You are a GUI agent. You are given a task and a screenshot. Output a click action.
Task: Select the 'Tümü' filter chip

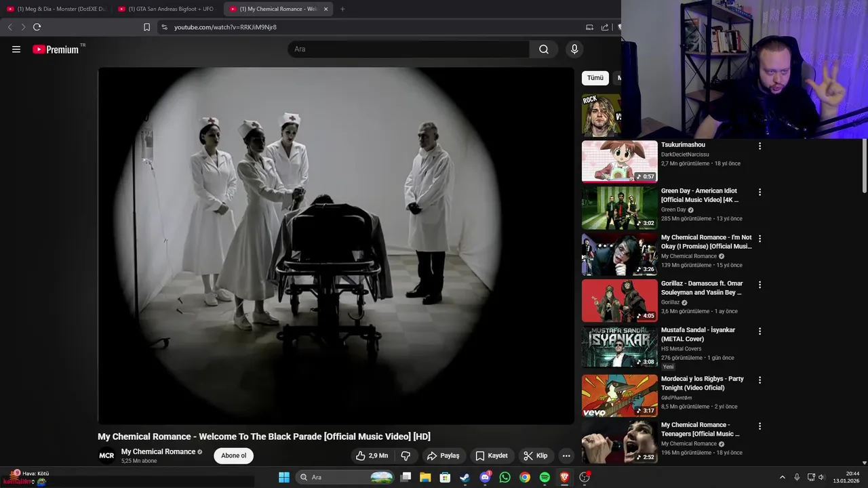pyautogui.click(x=595, y=78)
